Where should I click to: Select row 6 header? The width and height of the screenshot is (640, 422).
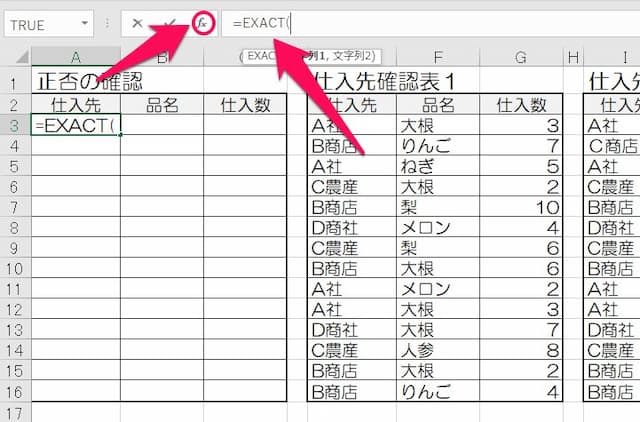[x=15, y=186]
